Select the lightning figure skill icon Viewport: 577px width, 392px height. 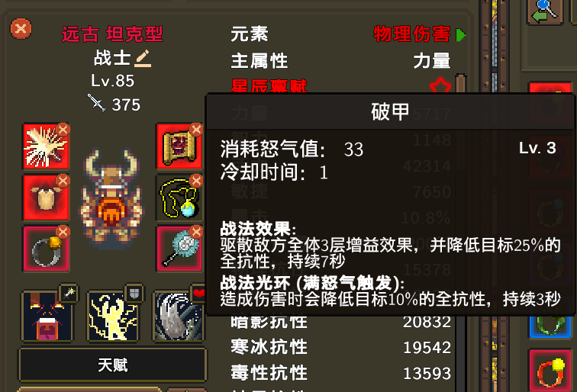click(112, 316)
